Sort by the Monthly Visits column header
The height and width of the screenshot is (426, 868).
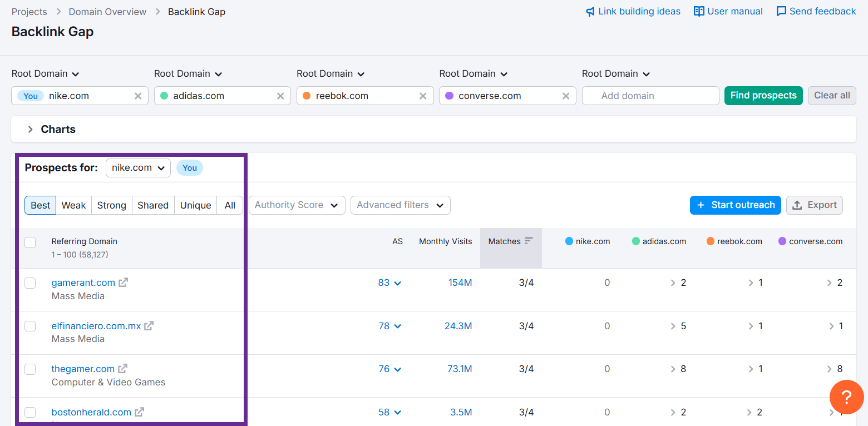click(x=446, y=241)
